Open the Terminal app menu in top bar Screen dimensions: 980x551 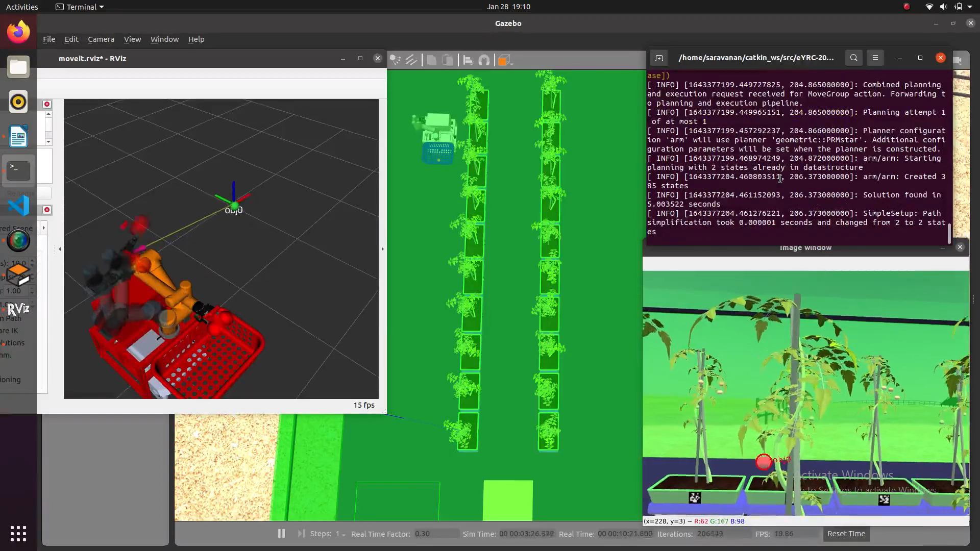79,7
